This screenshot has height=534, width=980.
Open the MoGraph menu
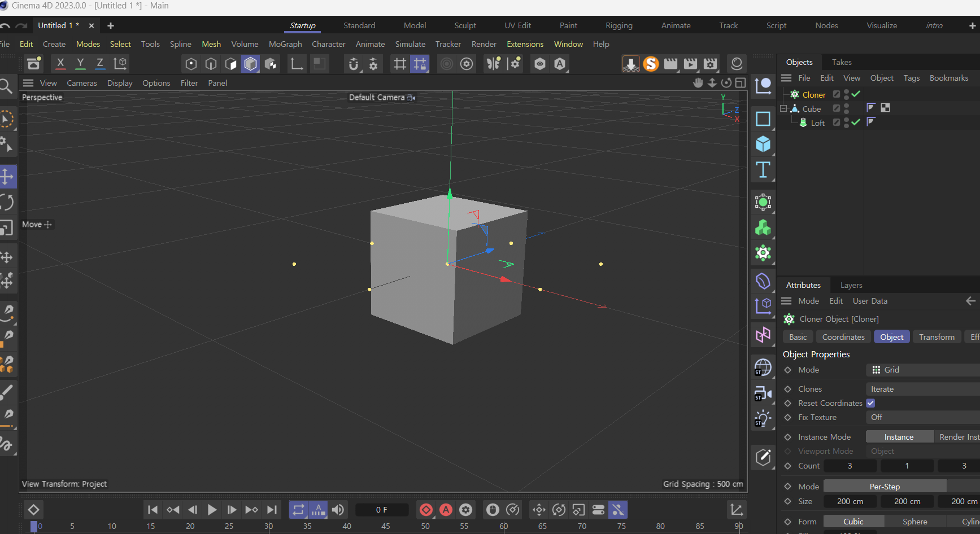click(285, 44)
